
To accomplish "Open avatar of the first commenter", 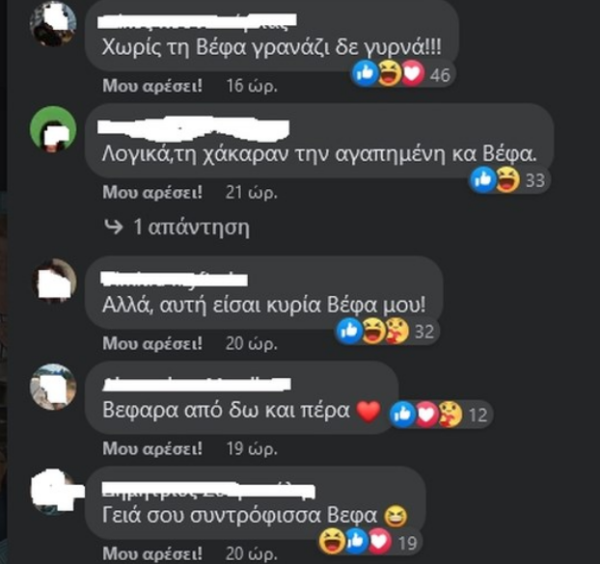I will (53, 24).
